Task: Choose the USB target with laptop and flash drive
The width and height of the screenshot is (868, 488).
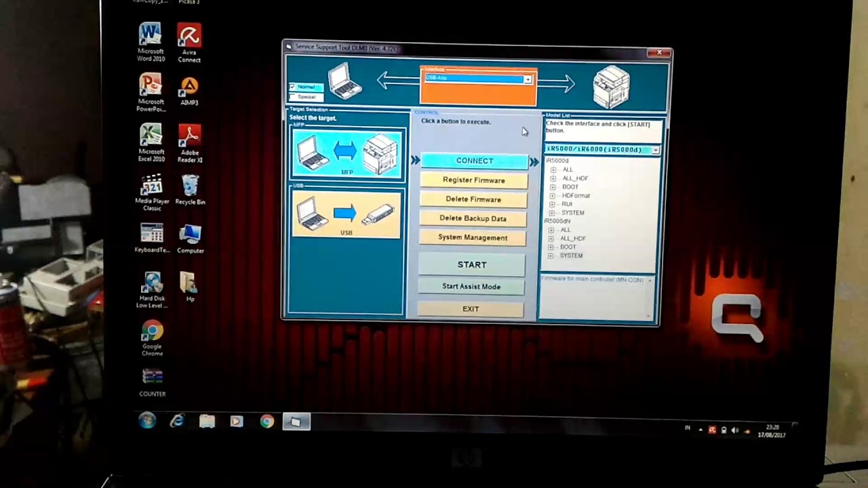Action: coord(347,214)
